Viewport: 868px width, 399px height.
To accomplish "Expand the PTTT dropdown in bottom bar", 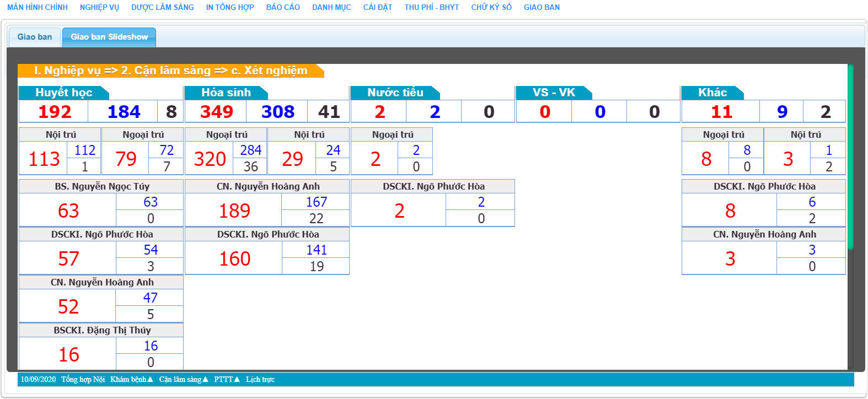I will pos(227,379).
